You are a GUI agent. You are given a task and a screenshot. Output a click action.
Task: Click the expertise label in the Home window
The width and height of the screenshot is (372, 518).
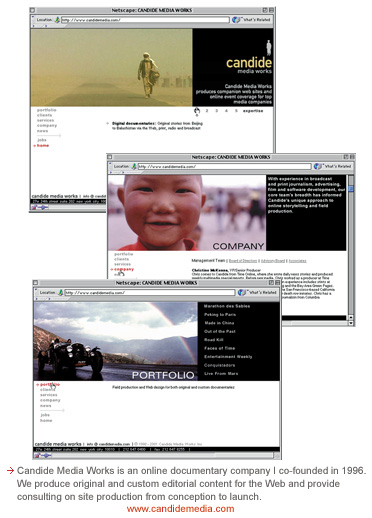tap(253, 111)
